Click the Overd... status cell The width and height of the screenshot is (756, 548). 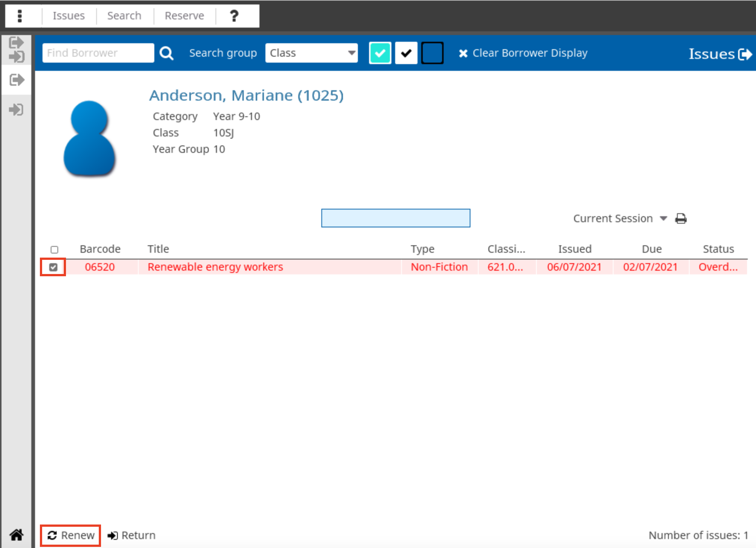(718, 267)
